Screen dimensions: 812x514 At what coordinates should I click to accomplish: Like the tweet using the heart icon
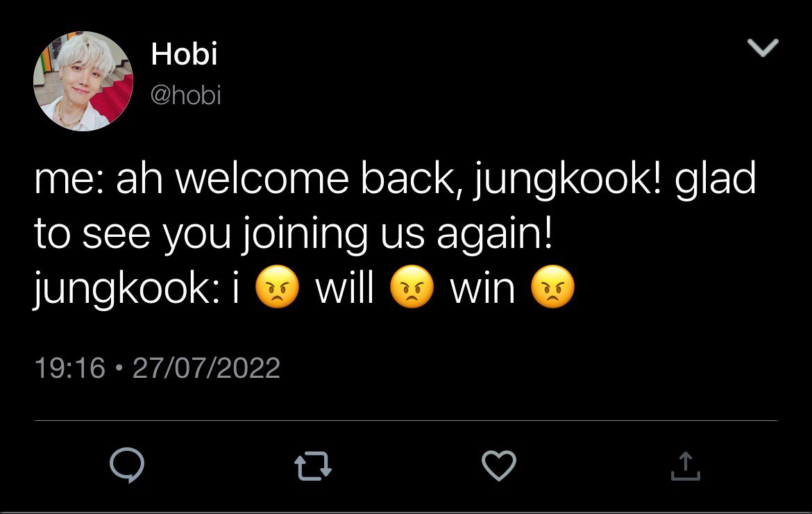pyautogui.click(x=499, y=465)
